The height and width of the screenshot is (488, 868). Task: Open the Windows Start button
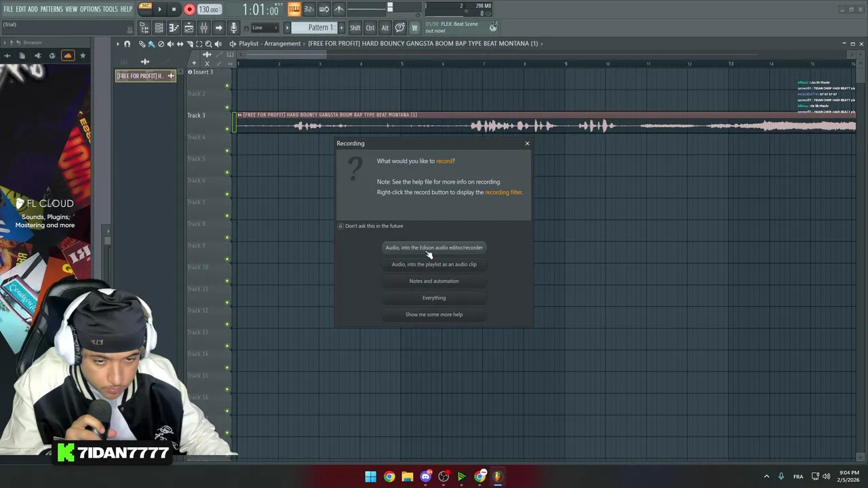tap(370, 476)
